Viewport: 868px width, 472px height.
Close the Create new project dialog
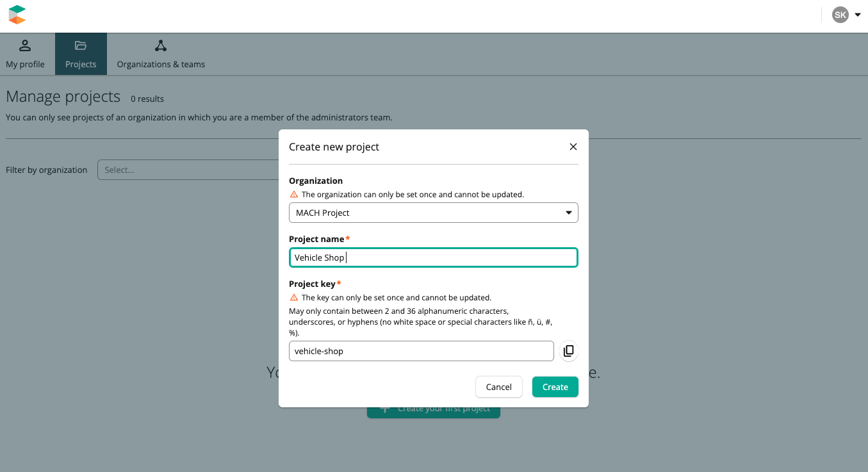(573, 147)
